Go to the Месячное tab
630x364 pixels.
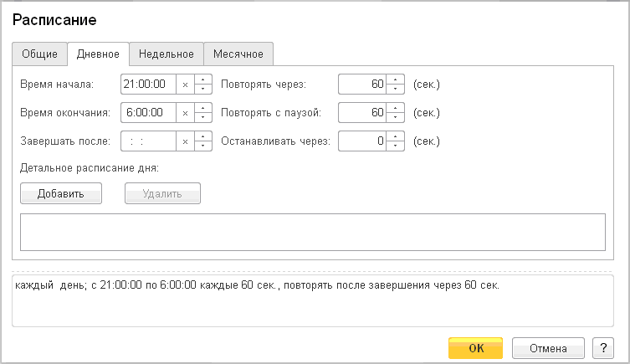(x=238, y=54)
